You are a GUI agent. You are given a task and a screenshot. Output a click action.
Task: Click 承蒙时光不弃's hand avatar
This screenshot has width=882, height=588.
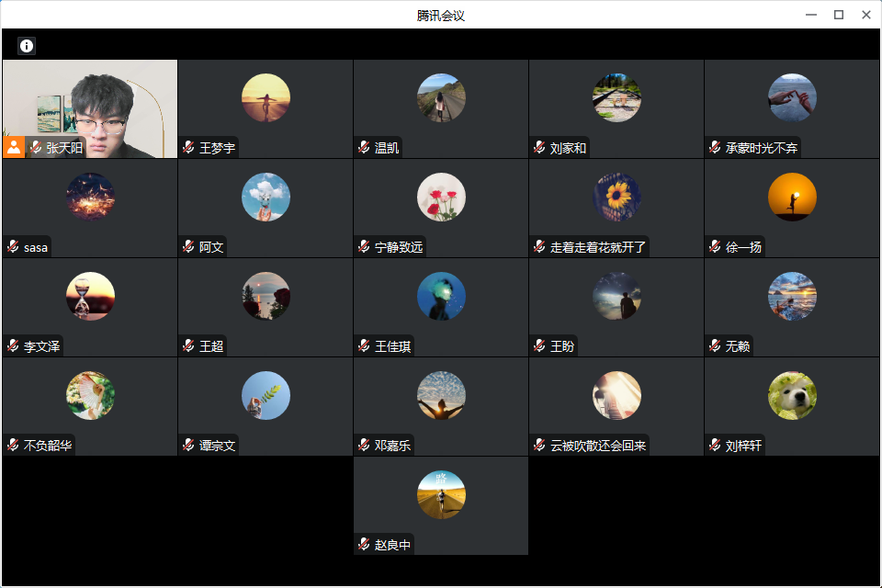(x=792, y=98)
